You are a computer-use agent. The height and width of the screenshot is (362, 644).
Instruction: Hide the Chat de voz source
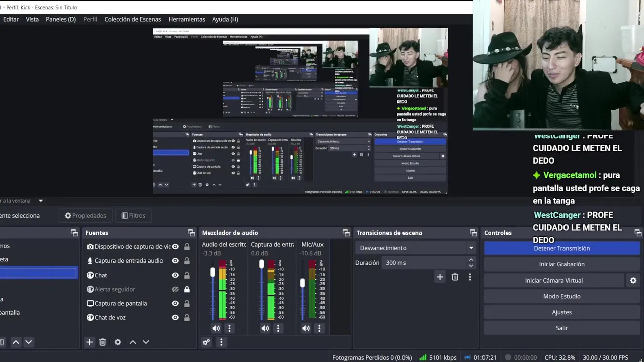[175, 317]
